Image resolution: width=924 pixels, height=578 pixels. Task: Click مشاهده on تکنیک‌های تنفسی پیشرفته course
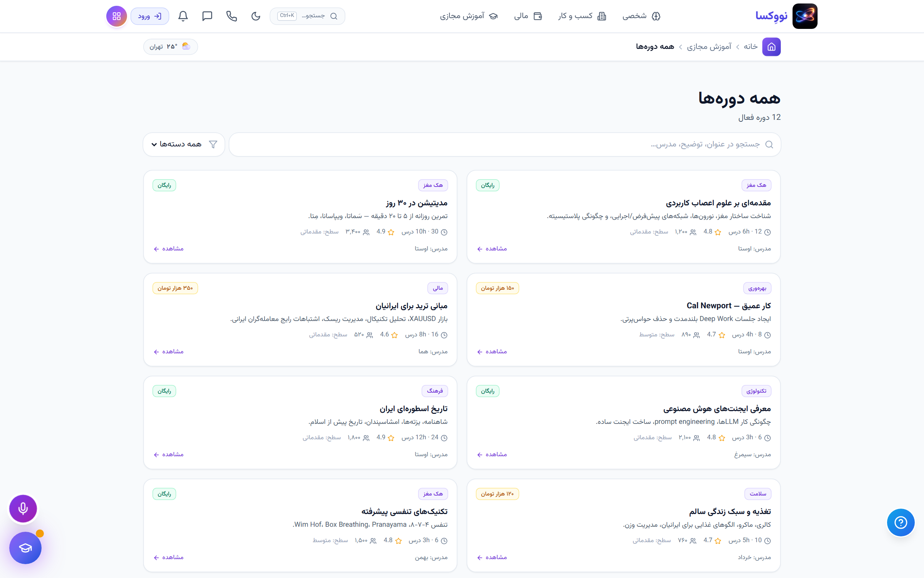point(169,558)
